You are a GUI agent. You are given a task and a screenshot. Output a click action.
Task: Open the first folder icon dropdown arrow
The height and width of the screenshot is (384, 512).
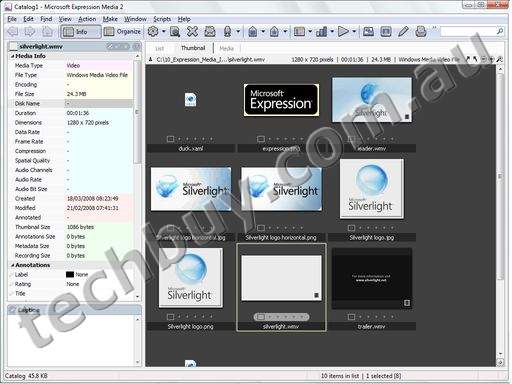coord(263,32)
